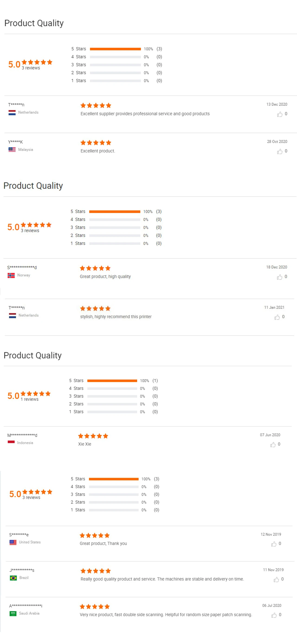Click the United States flag icon
This screenshot has width=297, height=644.
coord(13,542)
